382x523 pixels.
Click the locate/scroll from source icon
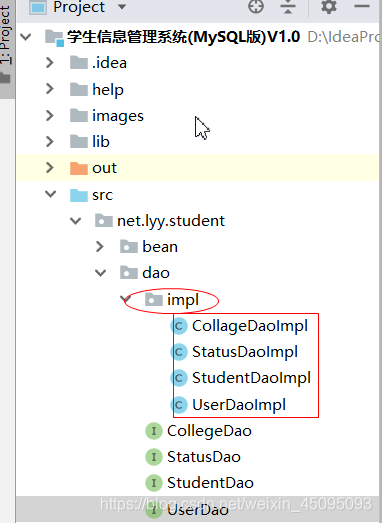[x=256, y=6]
